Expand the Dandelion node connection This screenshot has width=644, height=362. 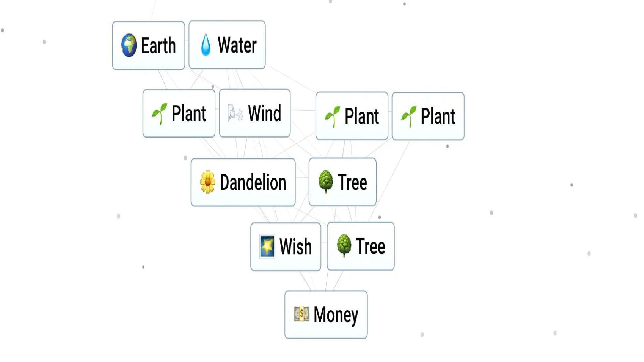(x=243, y=181)
